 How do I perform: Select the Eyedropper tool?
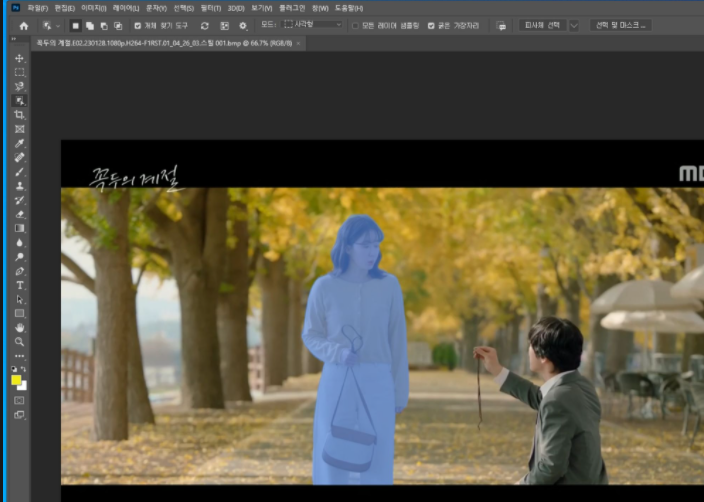point(19,144)
